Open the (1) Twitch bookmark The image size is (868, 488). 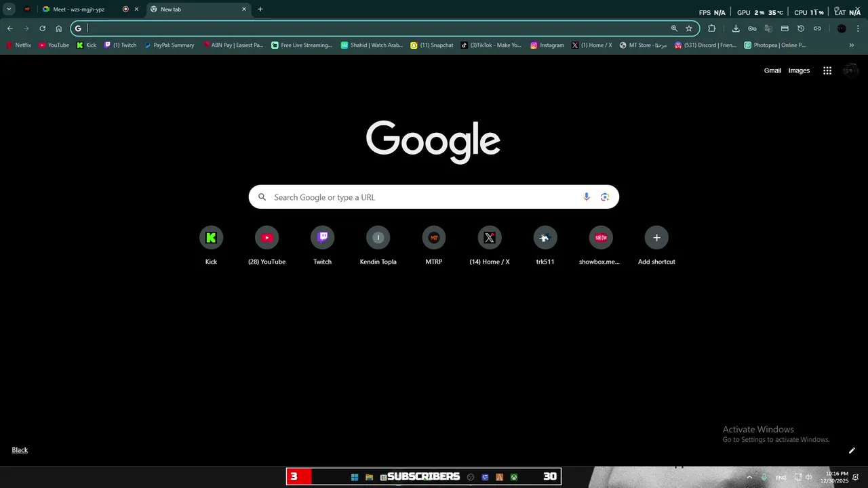[120, 45]
